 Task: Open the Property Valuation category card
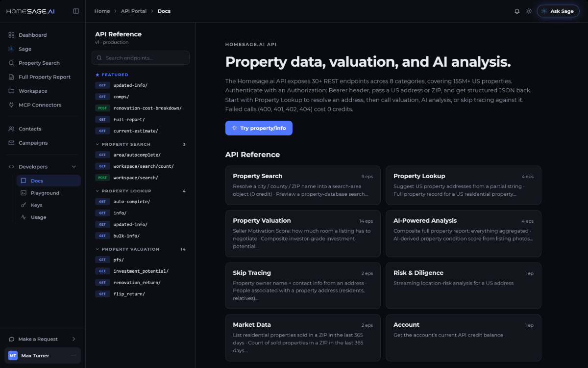pos(303,234)
